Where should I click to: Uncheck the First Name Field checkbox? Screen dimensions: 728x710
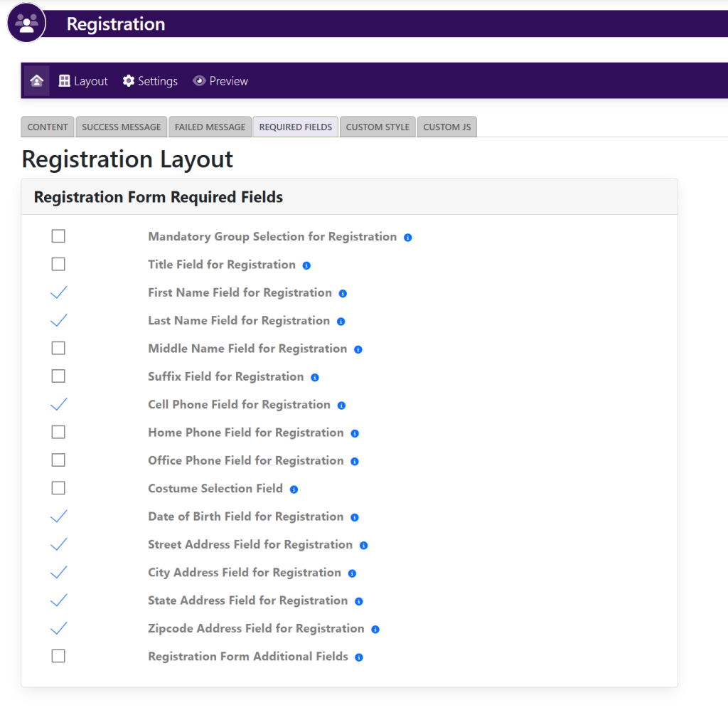click(58, 292)
